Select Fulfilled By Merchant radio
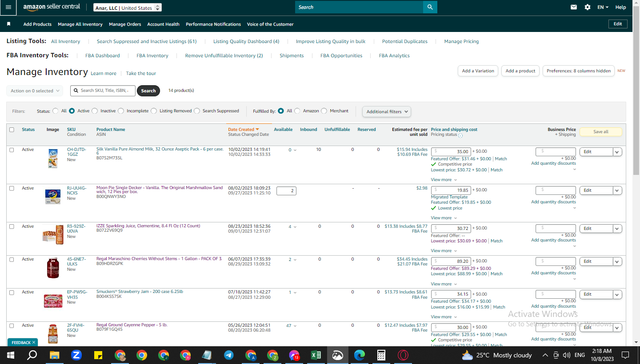 coord(324,111)
